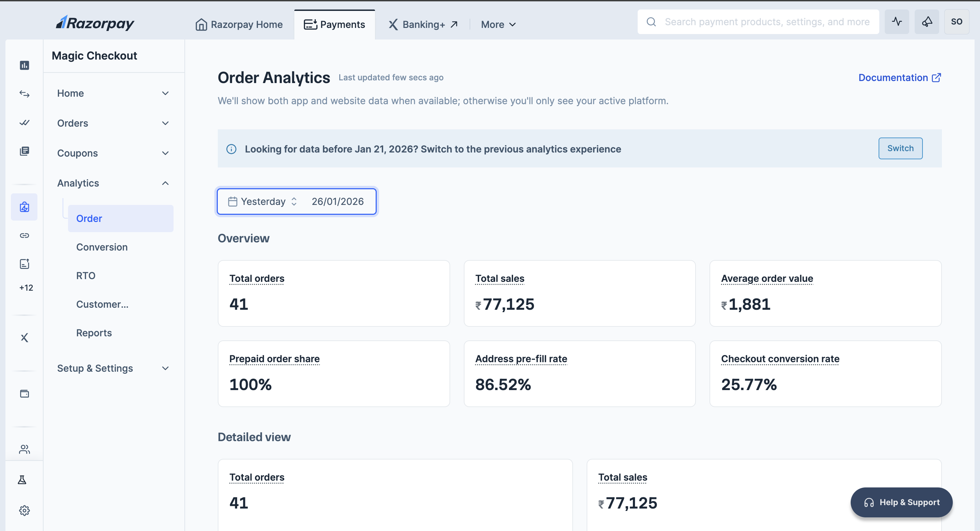Image resolution: width=980 pixels, height=531 pixels.
Task: Click the SO account avatar
Action: (x=957, y=21)
